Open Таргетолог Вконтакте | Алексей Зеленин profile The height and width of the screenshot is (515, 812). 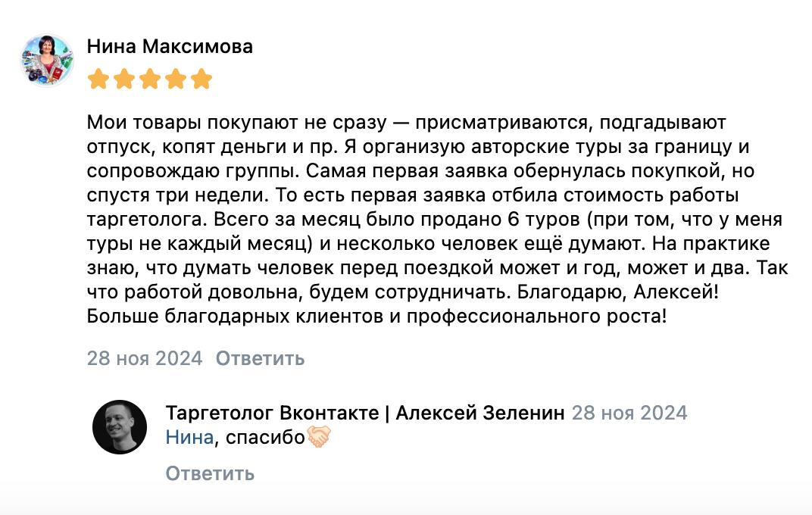point(365,413)
